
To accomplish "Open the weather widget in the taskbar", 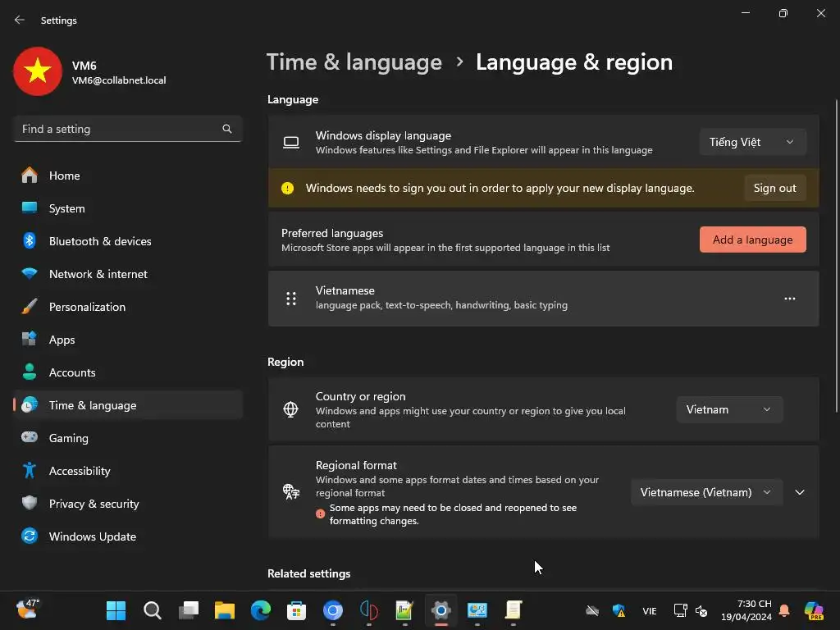I will (27, 609).
